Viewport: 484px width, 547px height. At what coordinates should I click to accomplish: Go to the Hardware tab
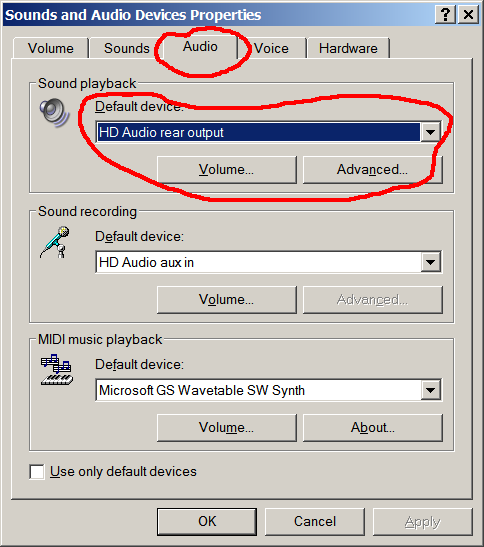coord(348,48)
